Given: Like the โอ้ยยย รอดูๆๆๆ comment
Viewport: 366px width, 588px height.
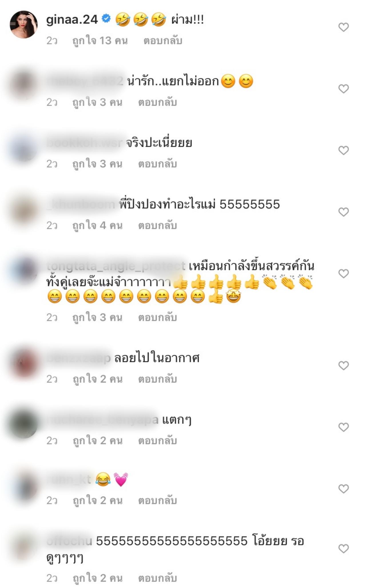Looking at the screenshot, I should pyautogui.click(x=343, y=549).
